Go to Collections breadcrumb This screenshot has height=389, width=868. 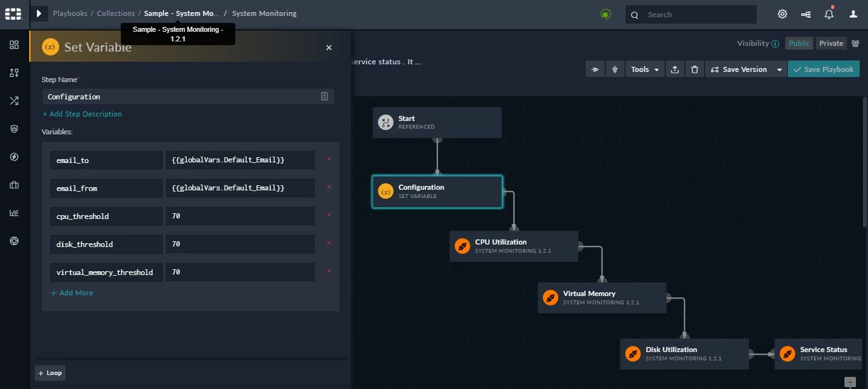(x=116, y=13)
